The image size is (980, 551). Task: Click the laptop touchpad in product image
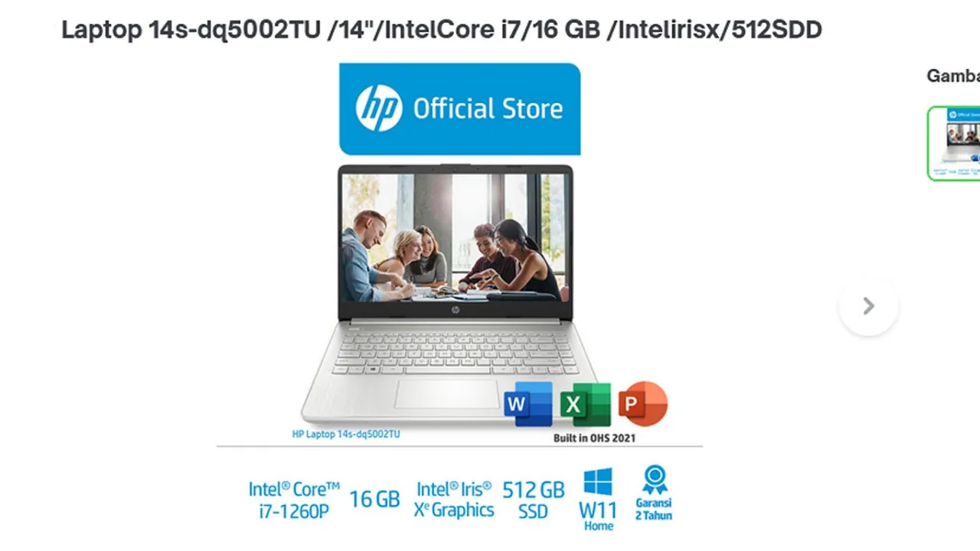click(x=447, y=393)
